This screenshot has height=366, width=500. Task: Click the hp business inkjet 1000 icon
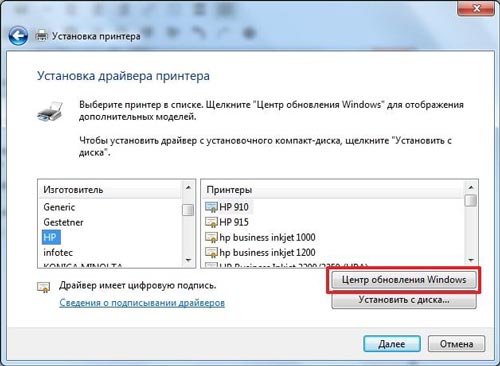pos(211,237)
